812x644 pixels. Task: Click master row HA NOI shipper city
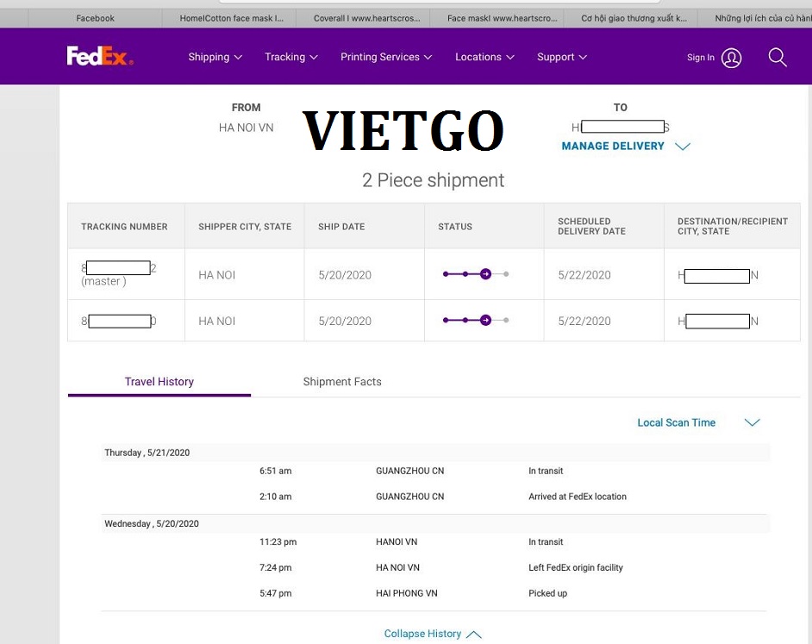click(217, 275)
